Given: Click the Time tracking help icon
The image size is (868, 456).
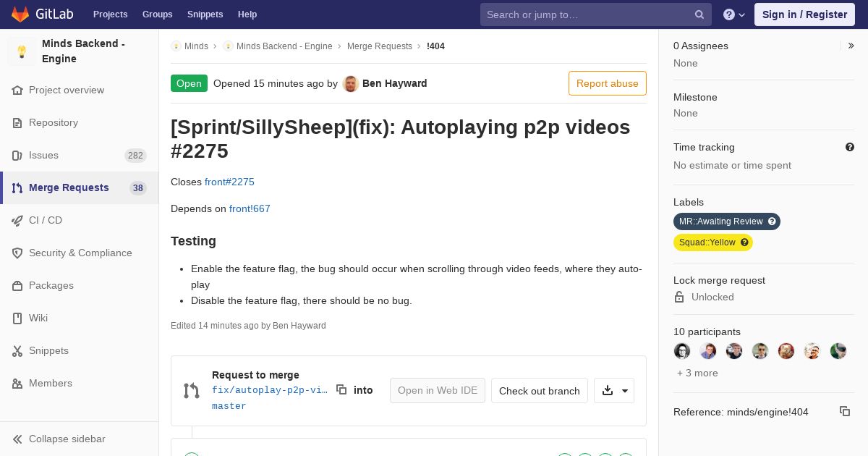Looking at the screenshot, I should point(850,147).
